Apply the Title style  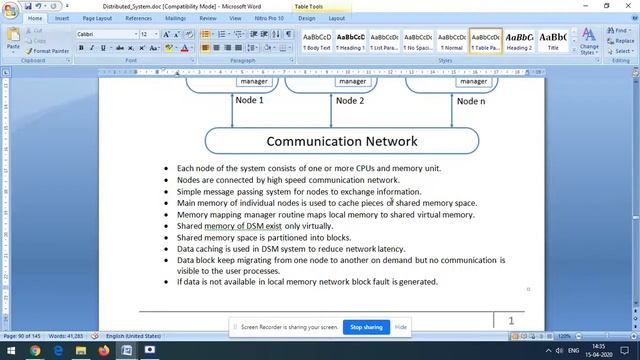(553, 41)
